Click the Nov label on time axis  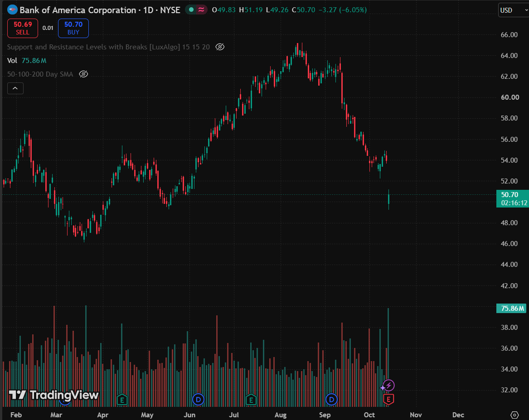[416, 415]
